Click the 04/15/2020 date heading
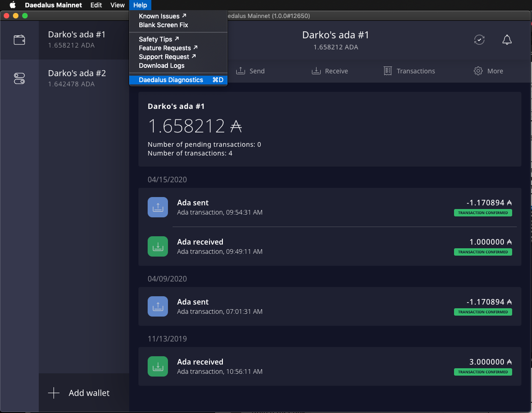The height and width of the screenshot is (413, 532). click(x=167, y=180)
